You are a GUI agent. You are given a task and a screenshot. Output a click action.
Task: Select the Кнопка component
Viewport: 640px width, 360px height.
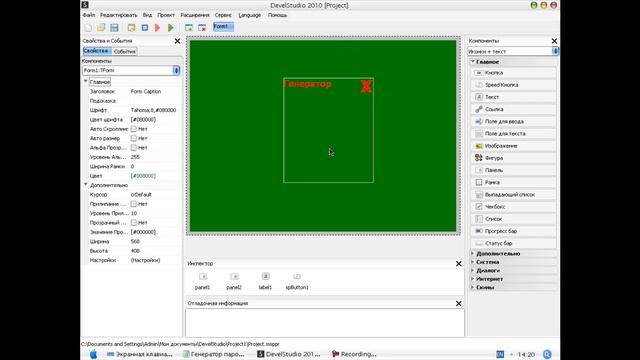click(x=513, y=73)
